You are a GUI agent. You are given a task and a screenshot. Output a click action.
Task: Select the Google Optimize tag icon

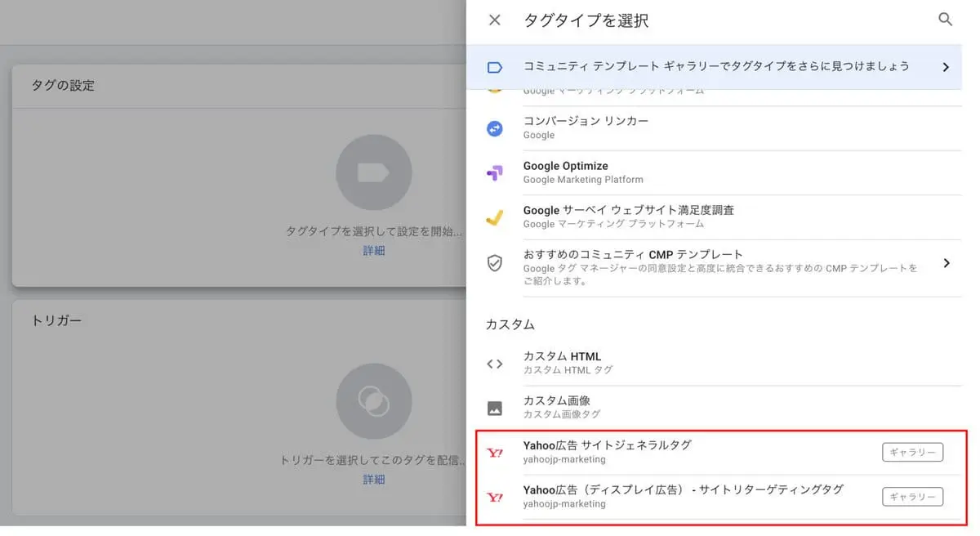(494, 172)
